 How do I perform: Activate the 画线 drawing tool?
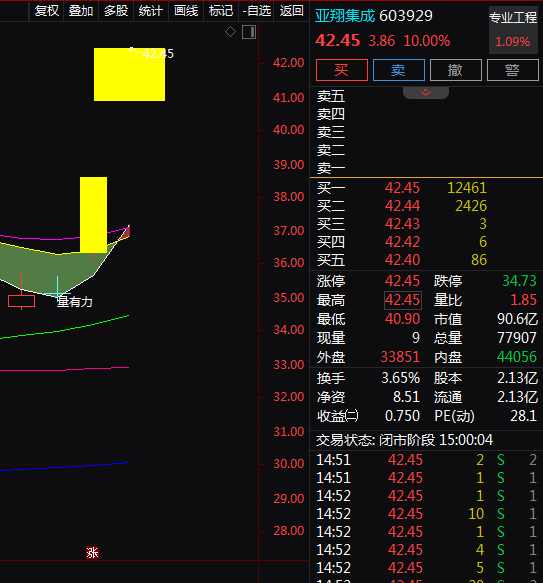[x=186, y=11]
